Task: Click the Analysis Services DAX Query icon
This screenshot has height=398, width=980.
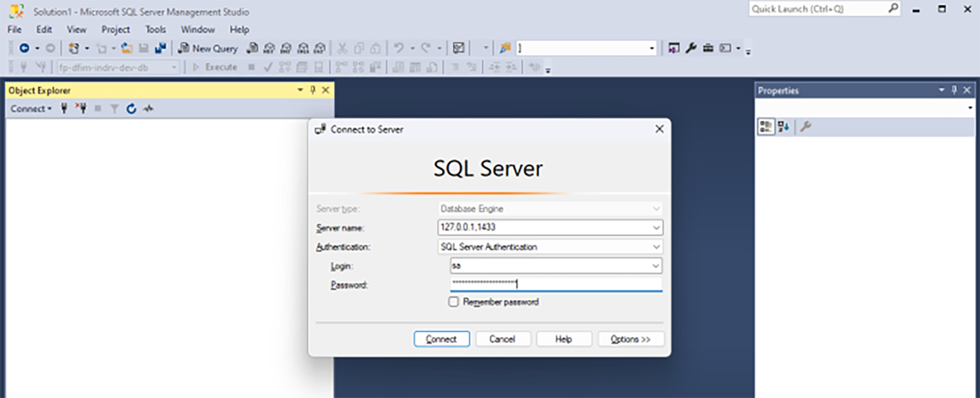Action: (319, 48)
